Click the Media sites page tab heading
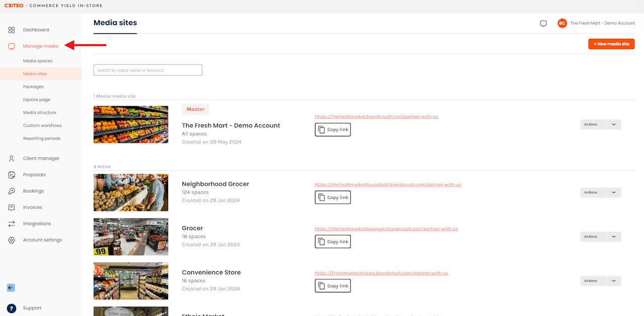 point(115,23)
